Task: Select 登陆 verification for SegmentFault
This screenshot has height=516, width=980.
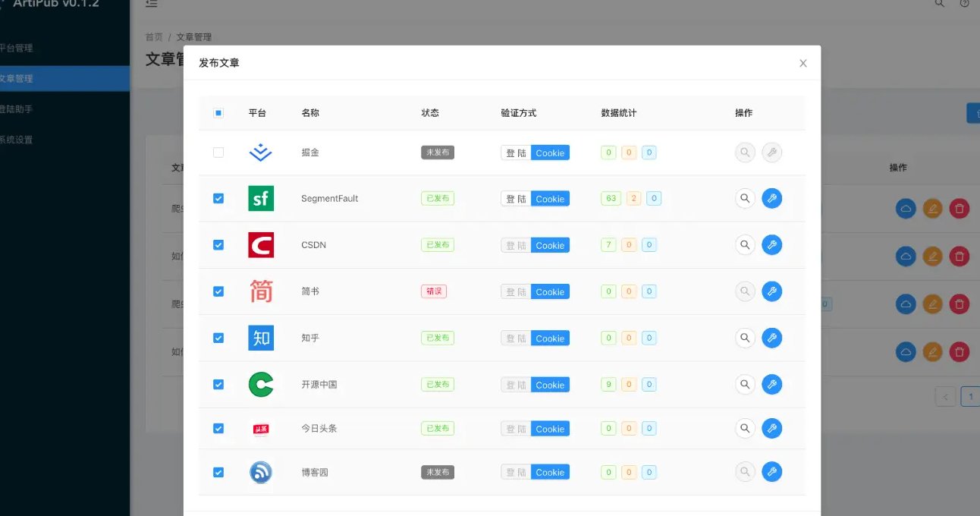Action: (x=516, y=199)
